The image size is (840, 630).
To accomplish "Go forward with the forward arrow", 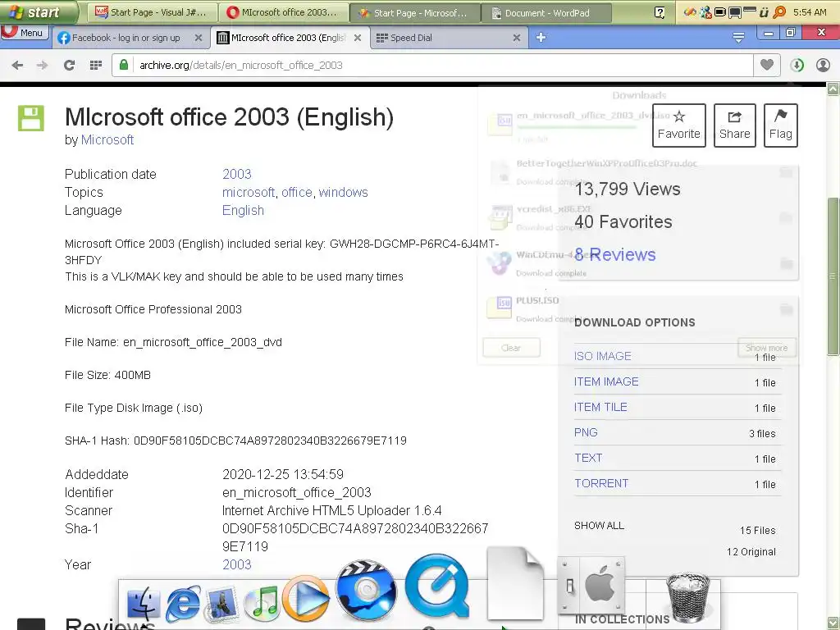I will [x=43, y=66].
